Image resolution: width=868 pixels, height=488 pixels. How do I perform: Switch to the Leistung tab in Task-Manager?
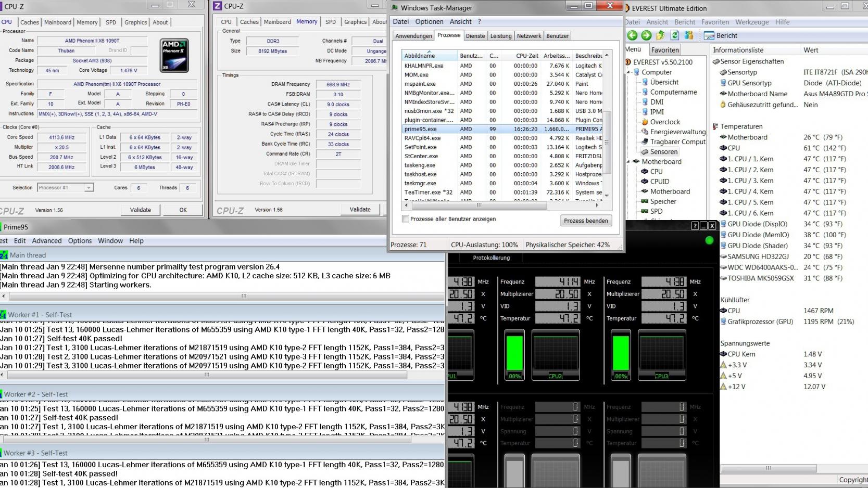(x=501, y=36)
